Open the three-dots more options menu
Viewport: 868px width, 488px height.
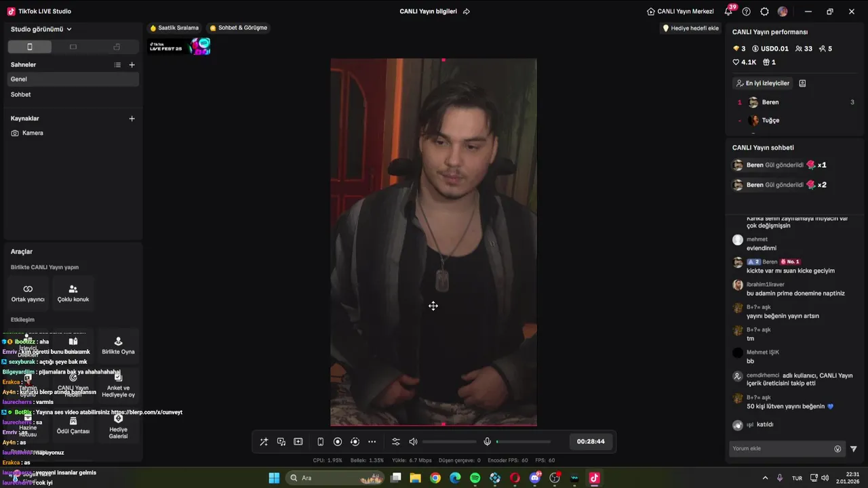click(372, 442)
